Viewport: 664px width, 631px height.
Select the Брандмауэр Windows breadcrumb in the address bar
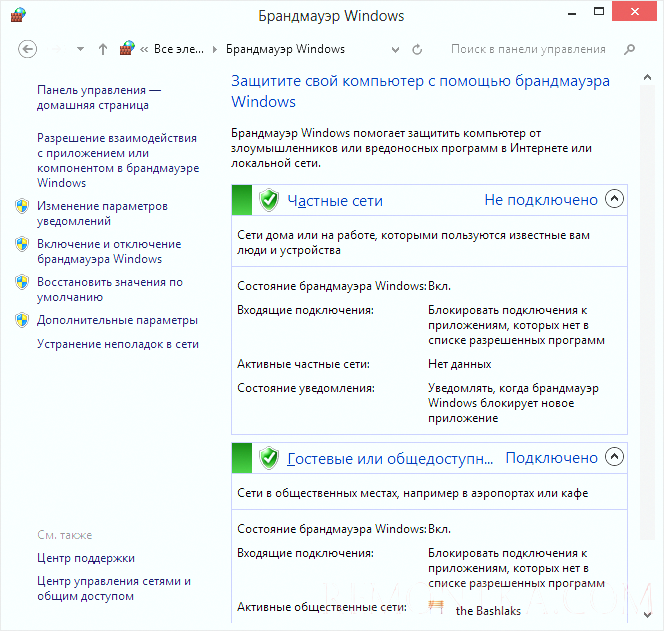[x=285, y=49]
